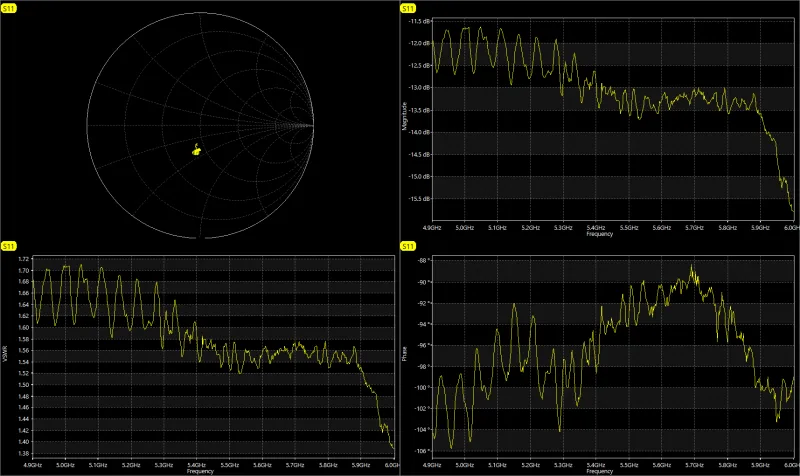Select the -92° tick on the Phase axis

(424, 303)
